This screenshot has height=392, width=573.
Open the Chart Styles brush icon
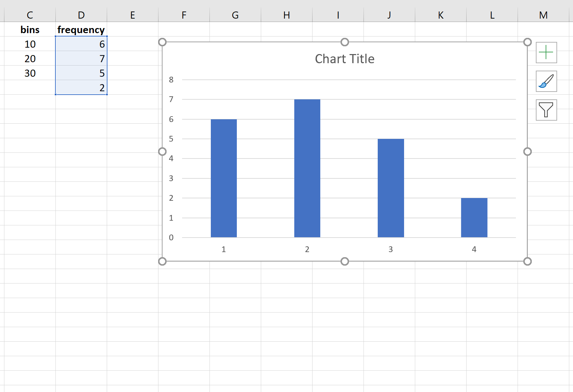pyautogui.click(x=546, y=81)
